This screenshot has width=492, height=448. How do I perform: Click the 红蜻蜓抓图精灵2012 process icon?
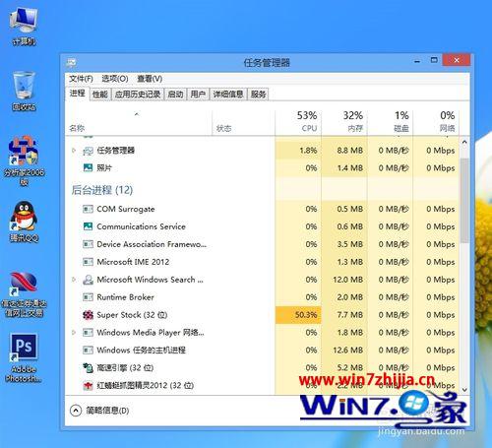(88, 386)
